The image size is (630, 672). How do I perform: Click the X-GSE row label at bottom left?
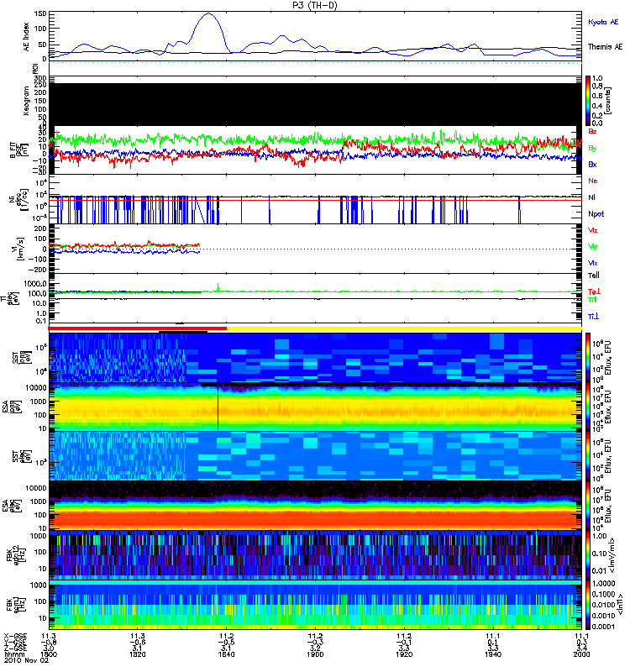click(x=15, y=637)
